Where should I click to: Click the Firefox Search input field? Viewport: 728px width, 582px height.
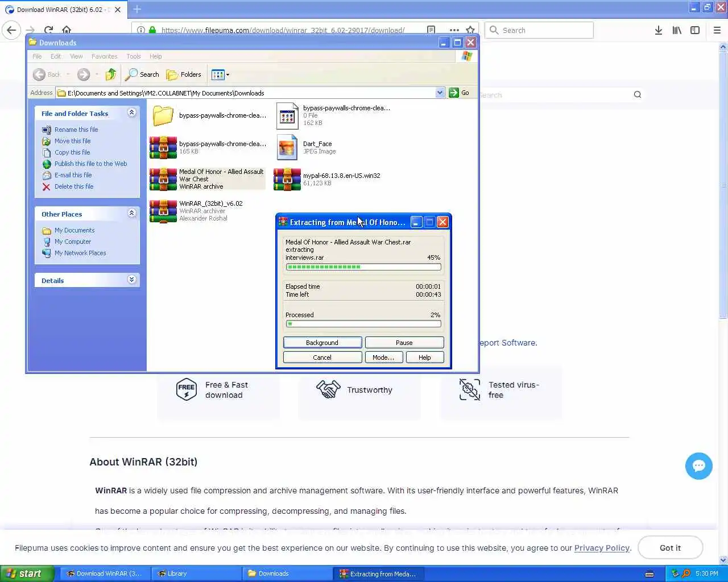539,30
